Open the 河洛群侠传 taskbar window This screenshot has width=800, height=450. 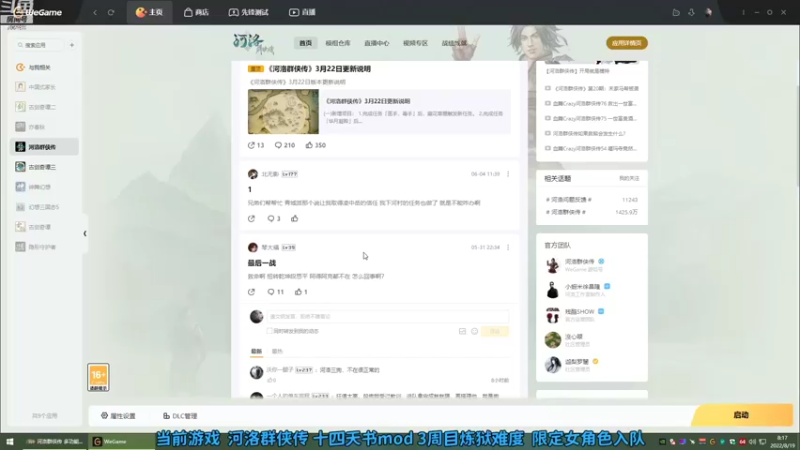click(54, 442)
